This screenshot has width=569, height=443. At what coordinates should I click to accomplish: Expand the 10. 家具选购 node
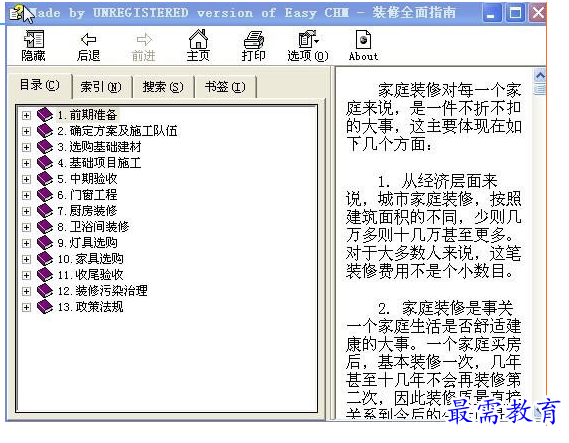pos(26,259)
